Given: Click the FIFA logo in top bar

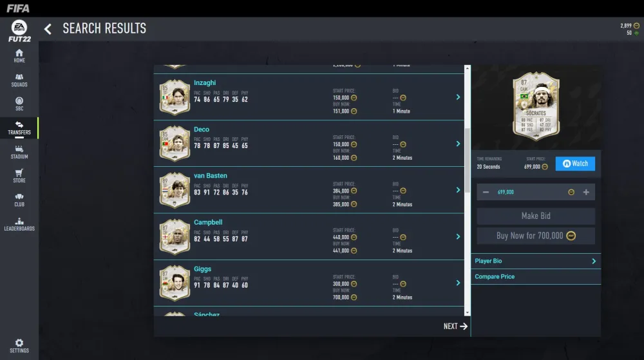Looking at the screenshot, I should click(x=18, y=8).
